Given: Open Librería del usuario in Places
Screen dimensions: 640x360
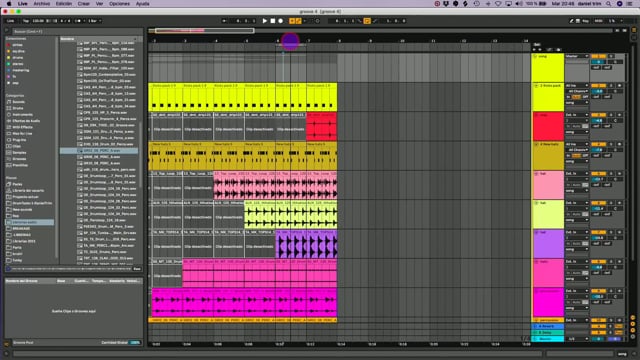Looking at the screenshot, I should click(28, 191).
